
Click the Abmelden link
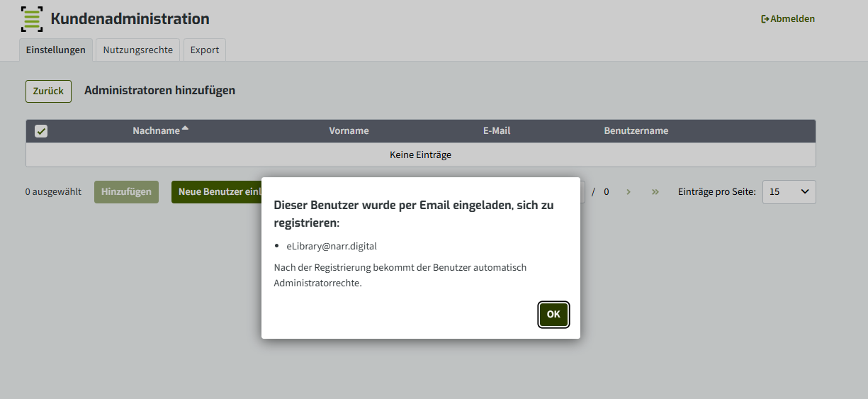click(788, 19)
